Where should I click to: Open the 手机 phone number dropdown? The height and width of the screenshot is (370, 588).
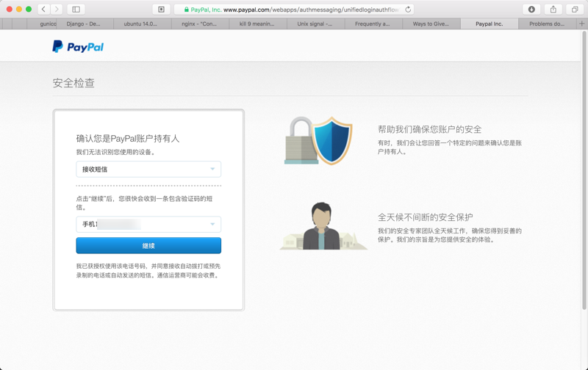148,224
